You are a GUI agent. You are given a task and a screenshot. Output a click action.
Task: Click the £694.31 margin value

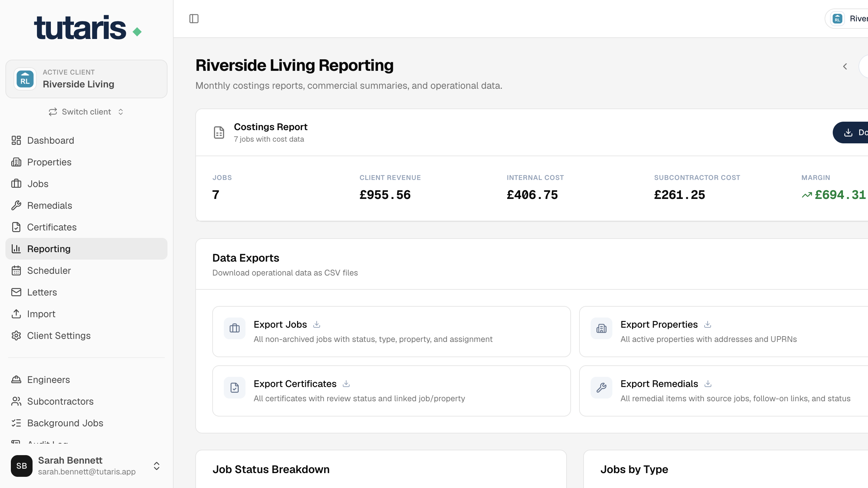[x=840, y=195]
